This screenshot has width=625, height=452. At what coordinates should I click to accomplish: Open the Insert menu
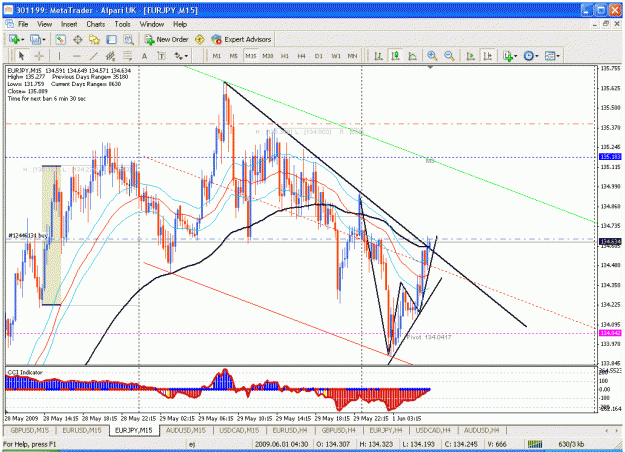(69, 24)
